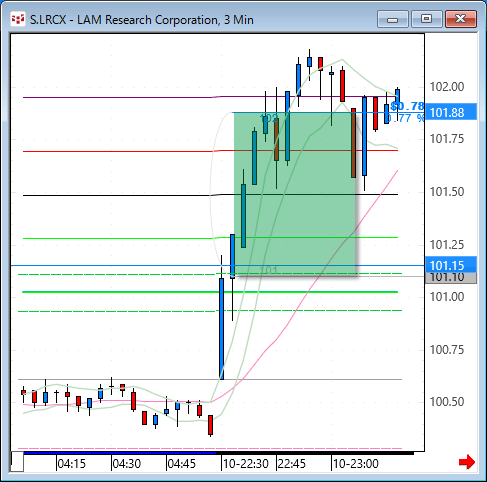
Task: Click the 102.00 price axis value
Action: [x=447, y=87]
